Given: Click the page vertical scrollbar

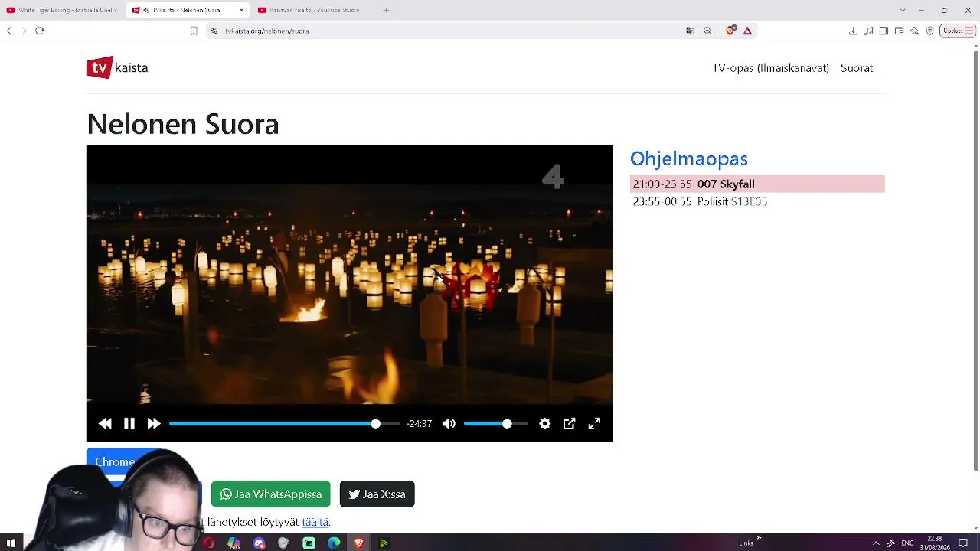Looking at the screenshot, I should point(975,261).
